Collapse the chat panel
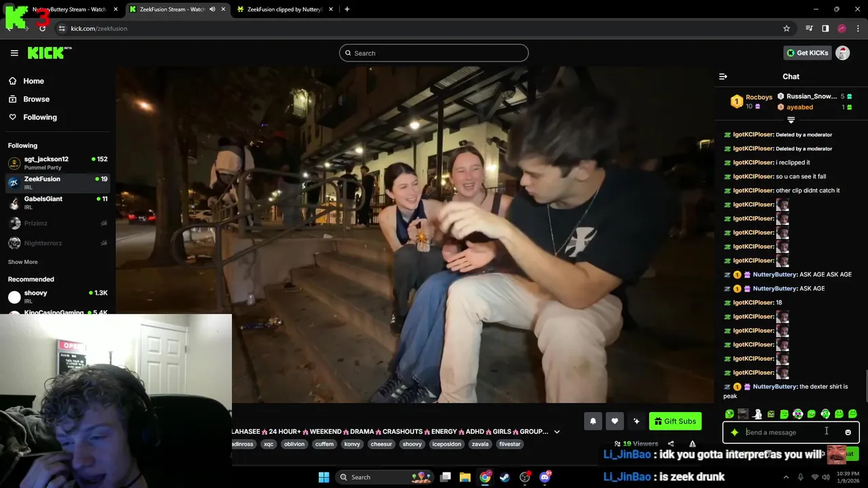This screenshot has width=868, height=488. pyautogui.click(x=723, y=77)
